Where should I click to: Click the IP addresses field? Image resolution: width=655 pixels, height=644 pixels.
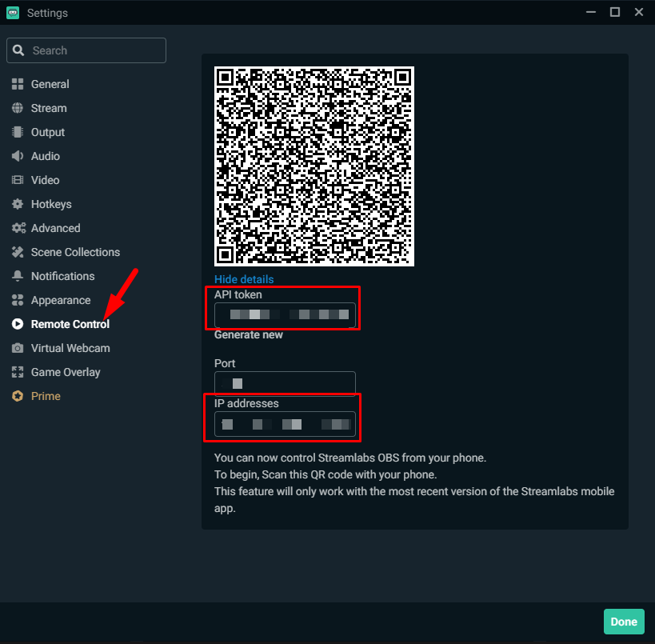tap(285, 424)
